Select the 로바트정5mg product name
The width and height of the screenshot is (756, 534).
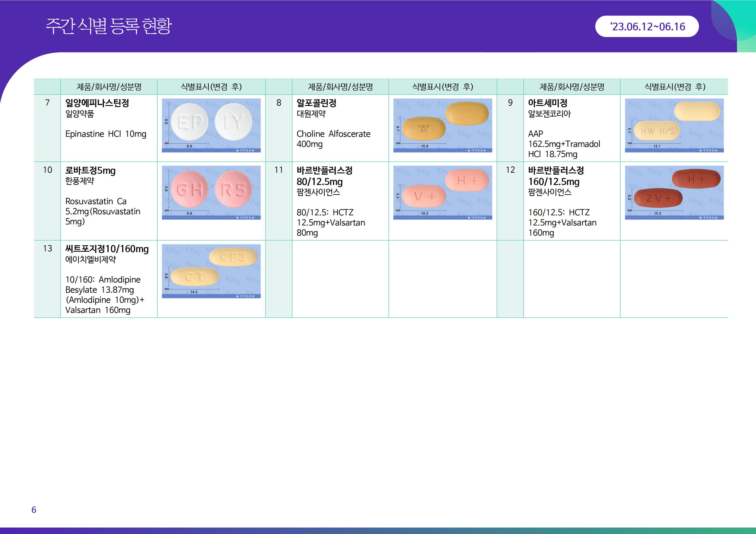click(90, 171)
